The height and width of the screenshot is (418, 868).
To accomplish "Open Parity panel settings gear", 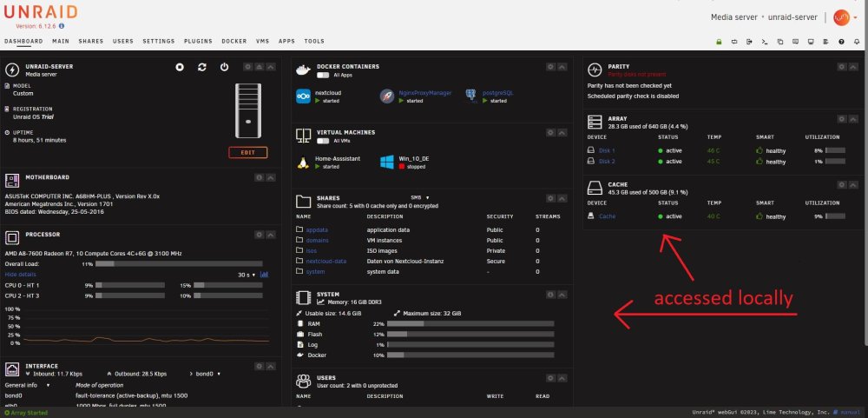I will pos(841,67).
